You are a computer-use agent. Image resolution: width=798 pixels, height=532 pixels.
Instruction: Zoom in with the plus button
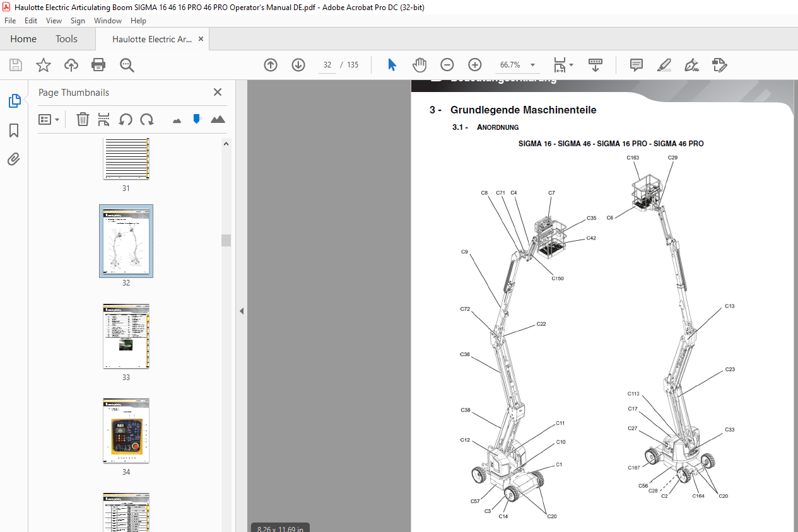tap(475, 65)
